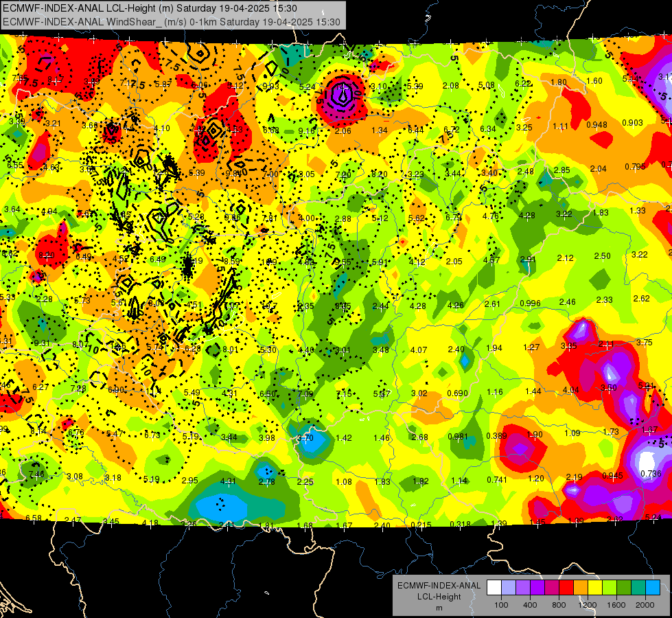Click the wind shear value 1.60
The height and width of the screenshot is (618, 672).
click(594, 80)
